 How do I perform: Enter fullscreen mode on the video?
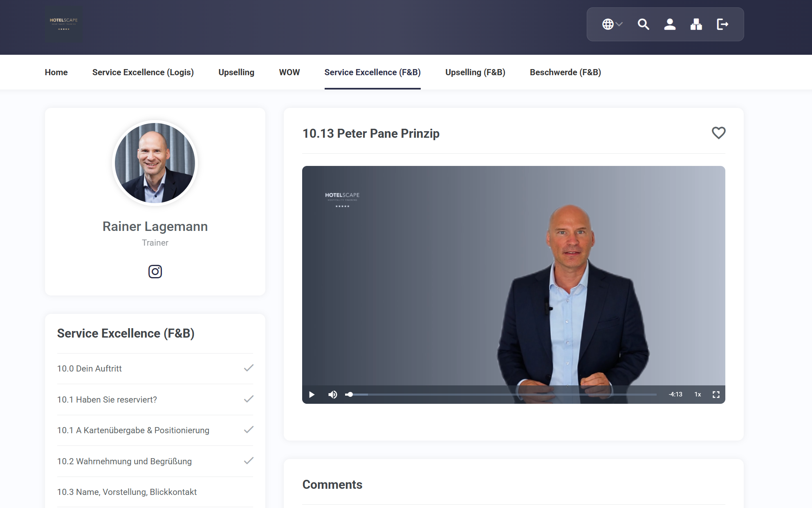pyautogui.click(x=716, y=394)
